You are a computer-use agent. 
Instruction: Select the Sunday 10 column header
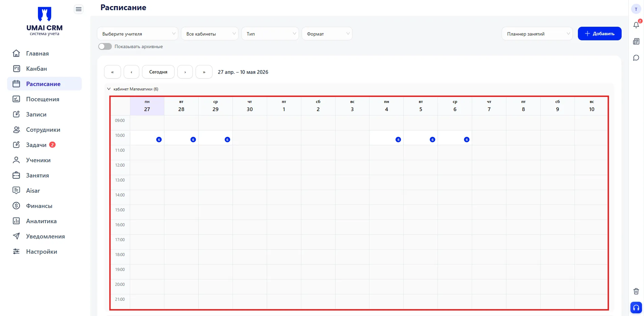pos(591,106)
